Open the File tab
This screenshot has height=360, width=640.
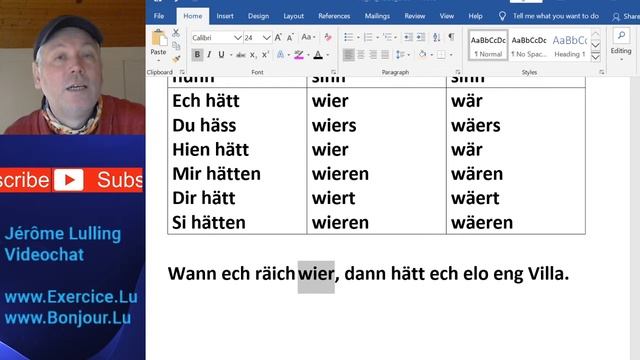point(159,16)
